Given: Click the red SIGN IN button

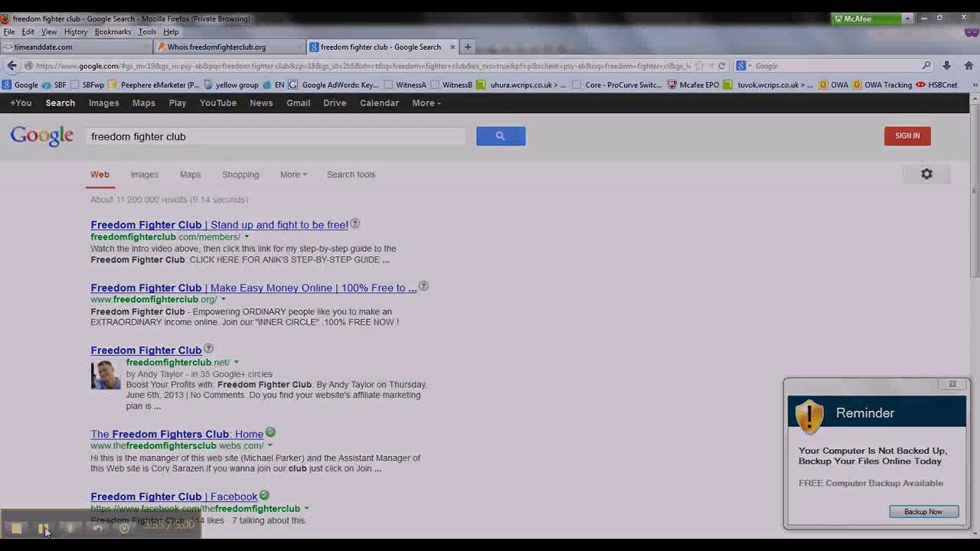Looking at the screenshot, I should pyautogui.click(x=907, y=136).
